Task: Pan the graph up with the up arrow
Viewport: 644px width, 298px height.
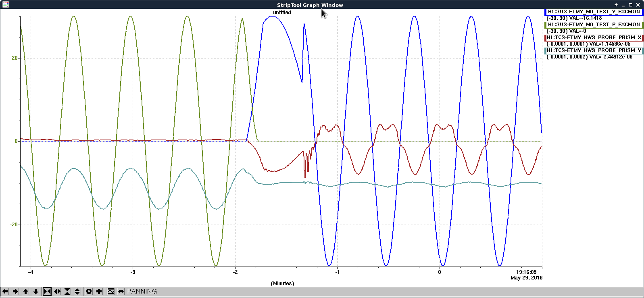Action: pos(25,292)
